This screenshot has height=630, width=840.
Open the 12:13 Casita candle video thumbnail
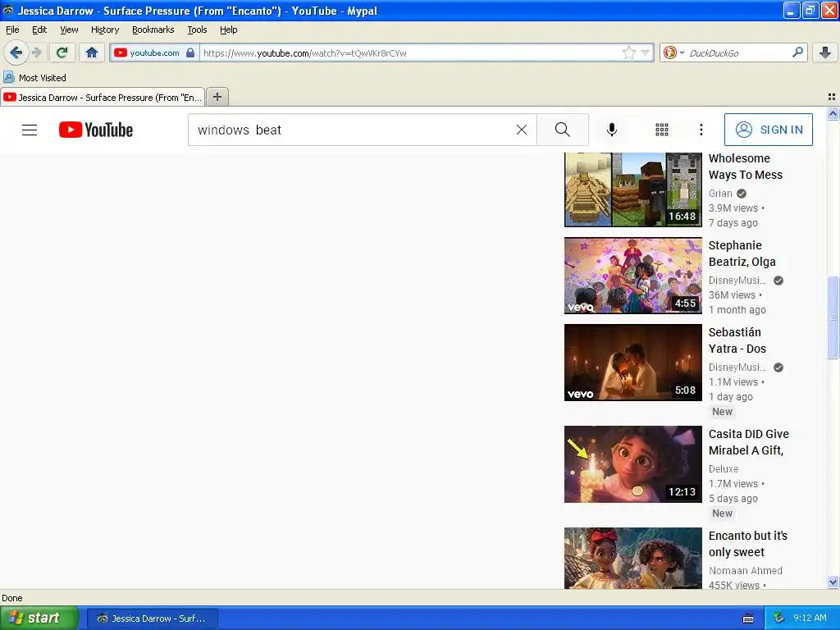tap(633, 464)
